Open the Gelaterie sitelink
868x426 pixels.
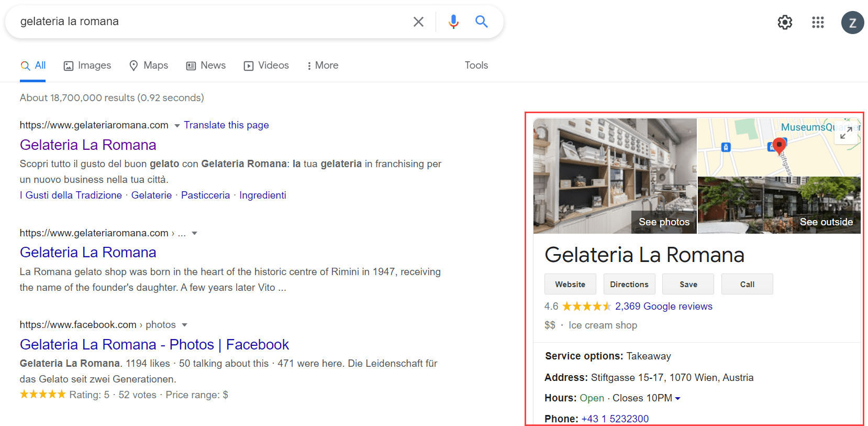click(151, 195)
